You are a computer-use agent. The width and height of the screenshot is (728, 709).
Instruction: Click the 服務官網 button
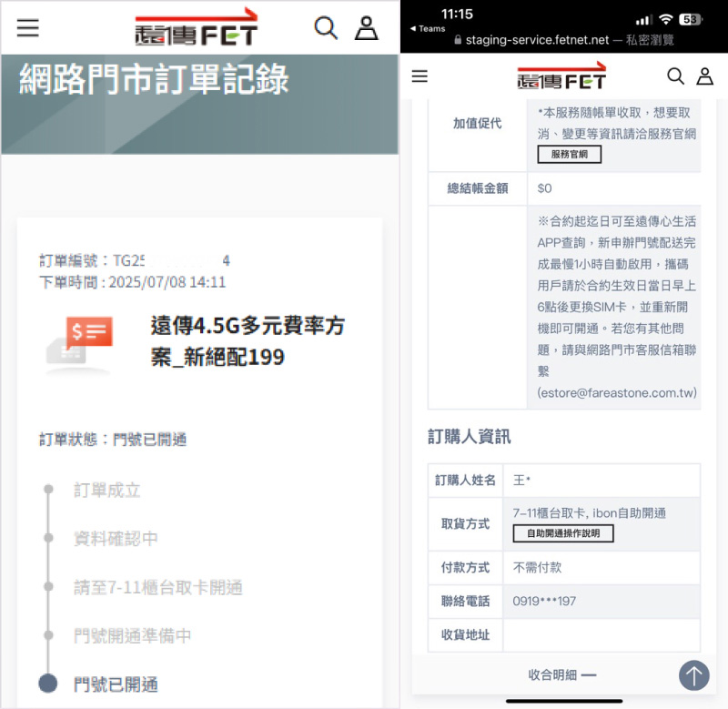pos(569,155)
